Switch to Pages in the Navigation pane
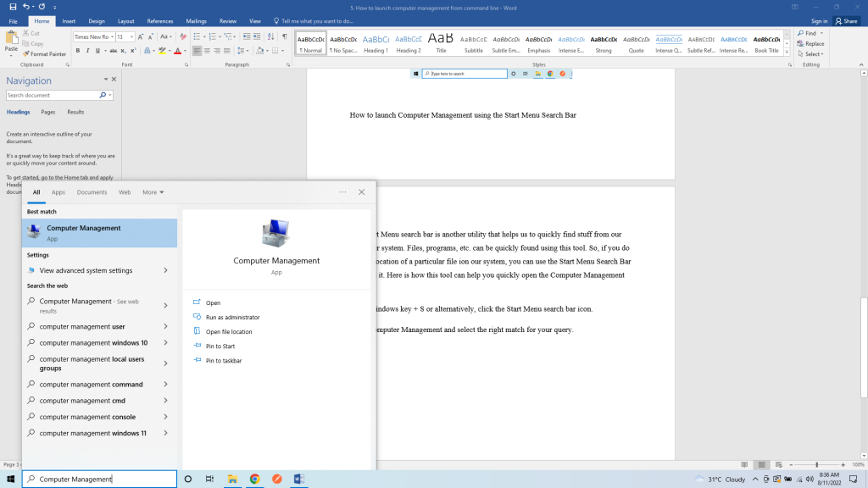This screenshot has height=488, width=868. [x=48, y=112]
